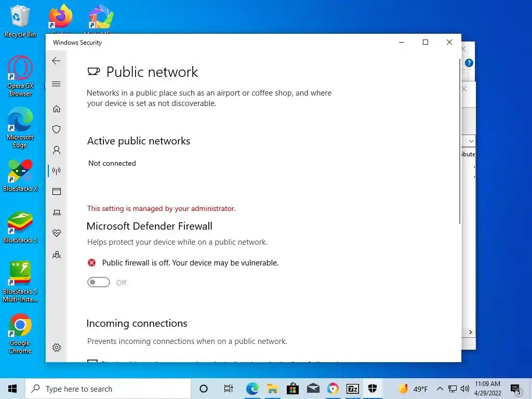Open BlueStacks X desktop shortcut
The height and width of the screenshot is (399, 532).
[20, 176]
